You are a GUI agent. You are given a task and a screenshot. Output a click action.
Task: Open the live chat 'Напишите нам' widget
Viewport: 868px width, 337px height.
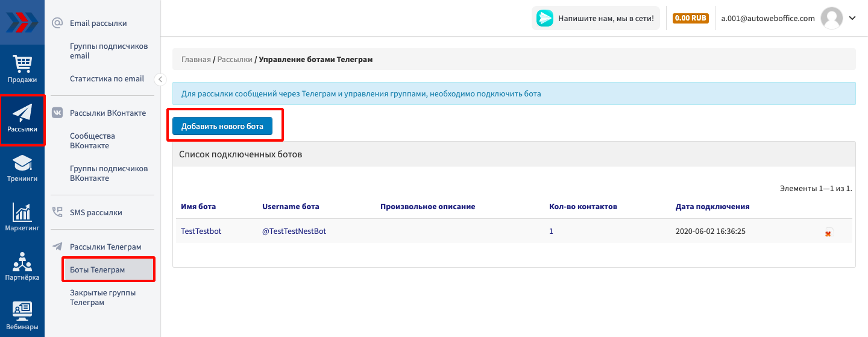tap(596, 18)
